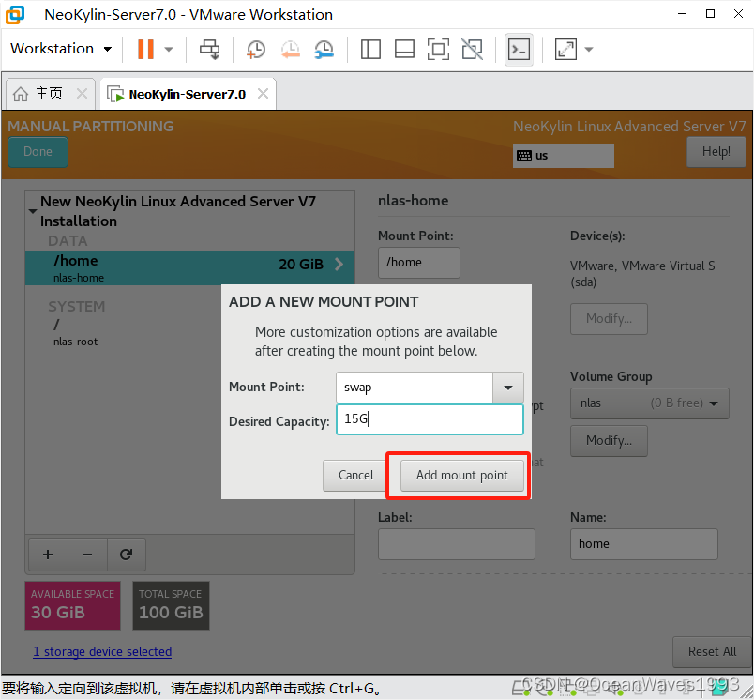Image resolution: width=754 pixels, height=700 pixels.
Task: Click the plus add mount point icon
Action: [x=48, y=555]
